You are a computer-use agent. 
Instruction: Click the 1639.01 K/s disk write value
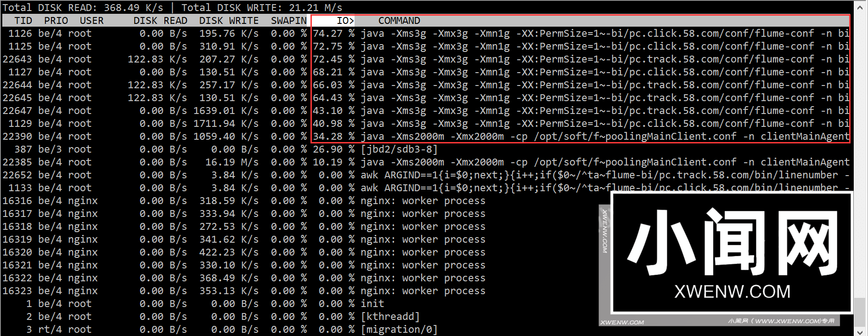point(226,111)
